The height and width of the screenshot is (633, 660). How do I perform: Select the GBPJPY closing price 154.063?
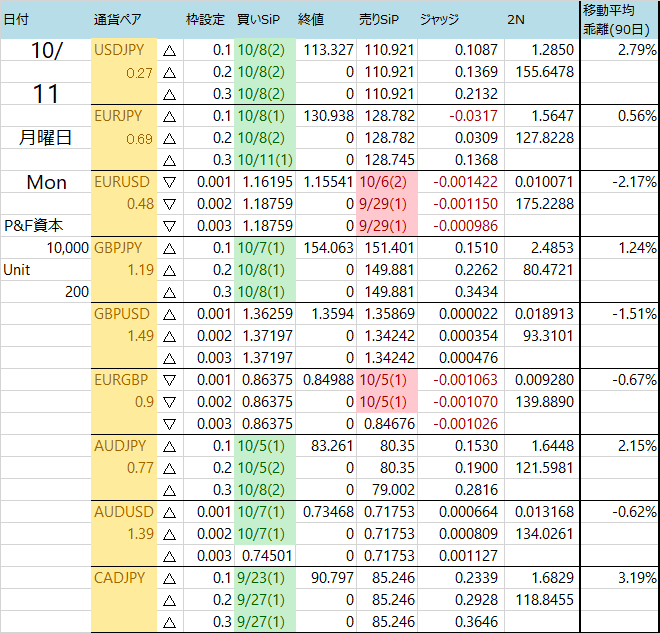[328, 248]
